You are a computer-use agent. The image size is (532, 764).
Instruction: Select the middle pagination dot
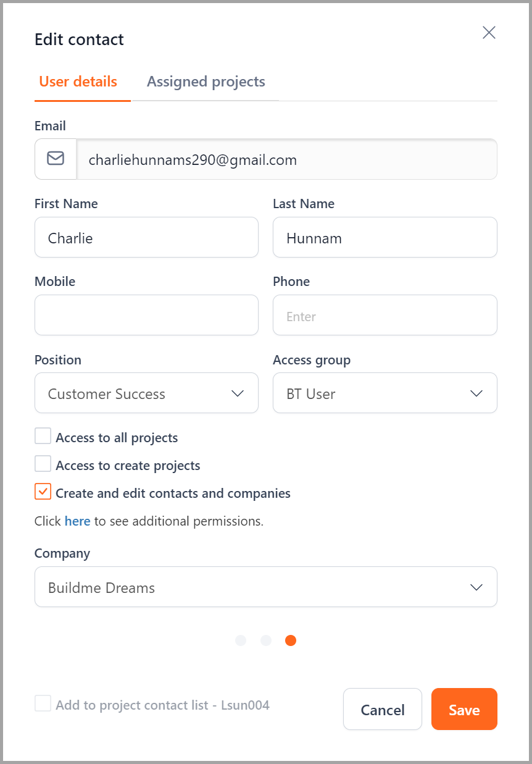pyautogui.click(x=266, y=640)
